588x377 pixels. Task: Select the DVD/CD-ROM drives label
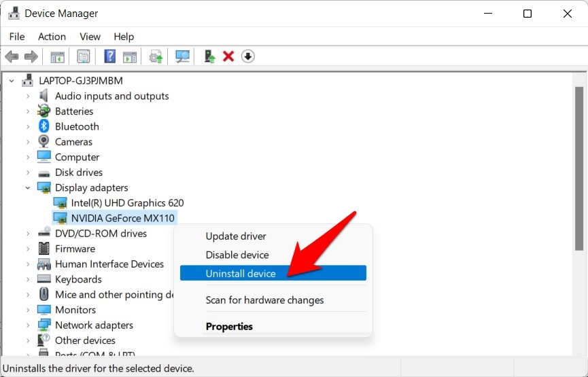click(101, 234)
